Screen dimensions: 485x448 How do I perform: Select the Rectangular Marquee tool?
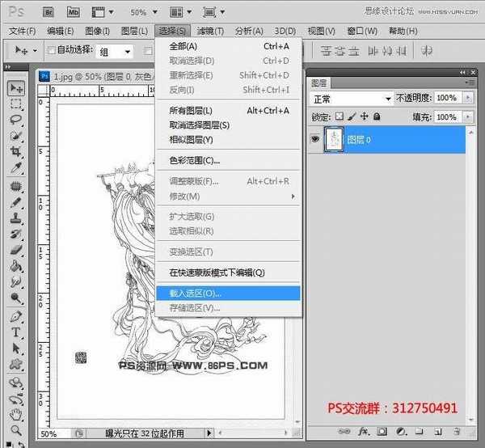point(15,104)
